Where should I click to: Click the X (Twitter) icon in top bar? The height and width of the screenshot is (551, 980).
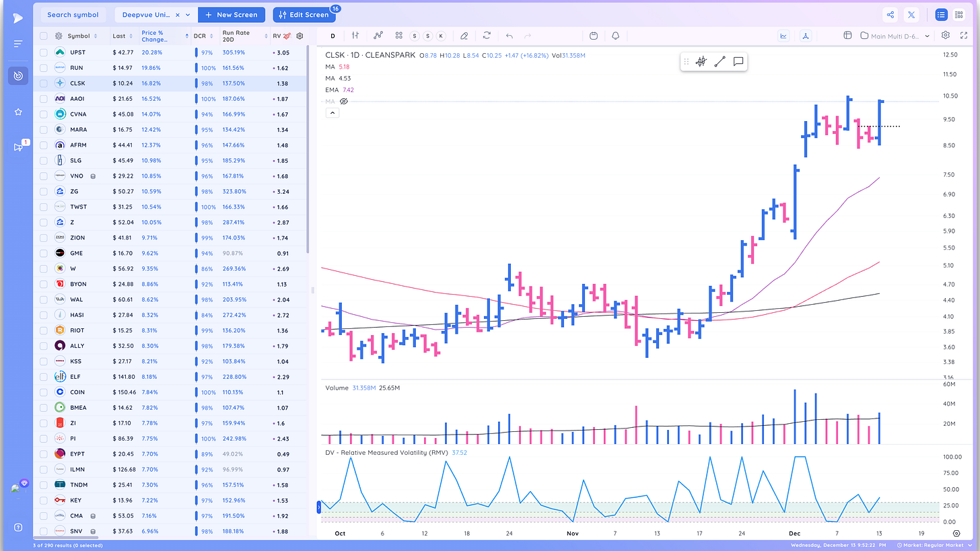tap(911, 15)
